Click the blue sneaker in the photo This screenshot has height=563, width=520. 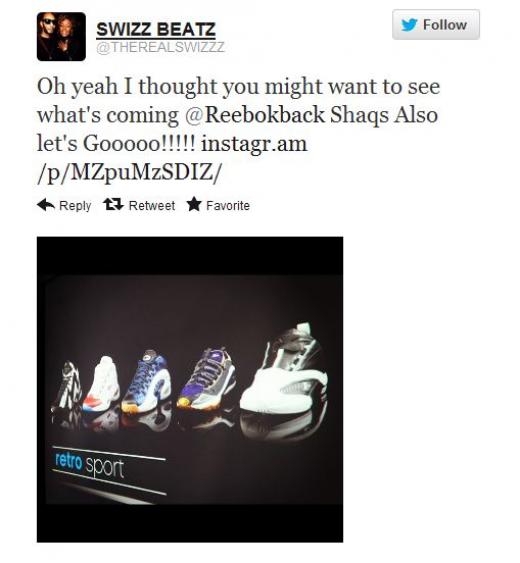pos(146,382)
